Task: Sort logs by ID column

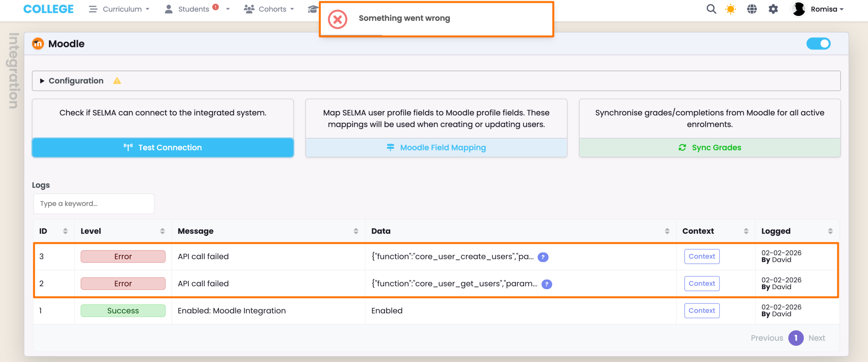Action: pos(65,231)
